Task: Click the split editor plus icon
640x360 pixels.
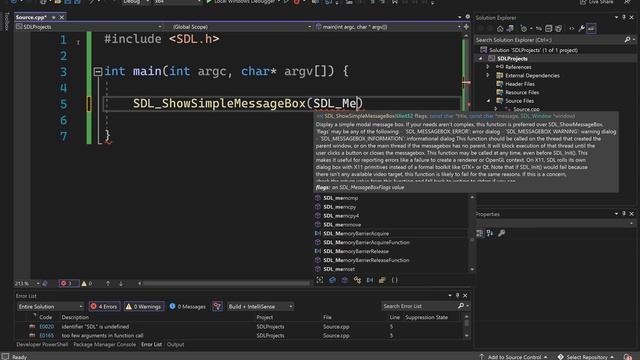Action: (466, 27)
